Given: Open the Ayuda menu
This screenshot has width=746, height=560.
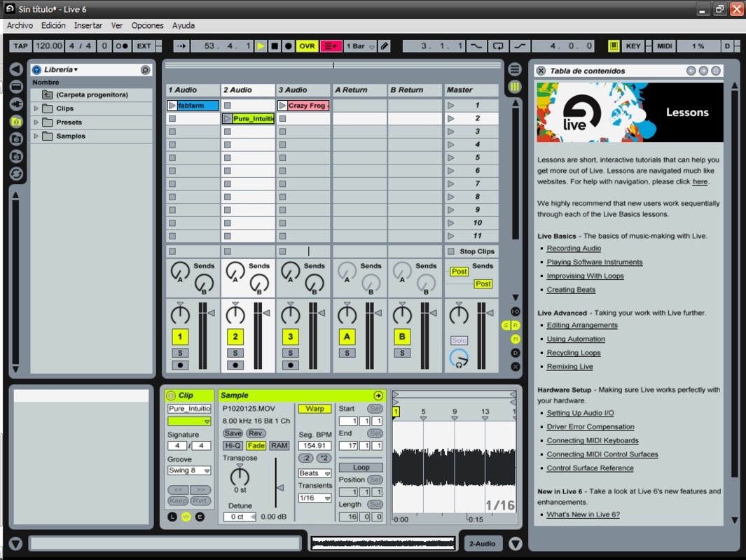Looking at the screenshot, I should click(x=184, y=26).
